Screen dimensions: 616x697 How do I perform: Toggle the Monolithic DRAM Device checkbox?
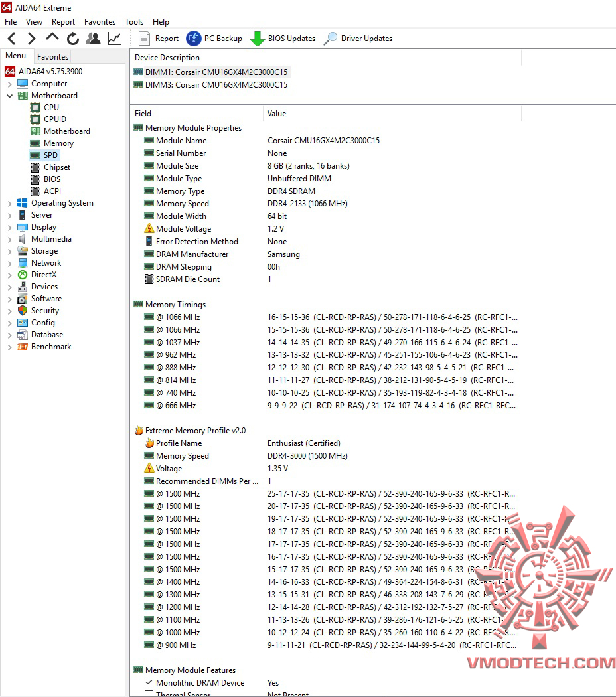pyautogui.click(x=149, y=682)
